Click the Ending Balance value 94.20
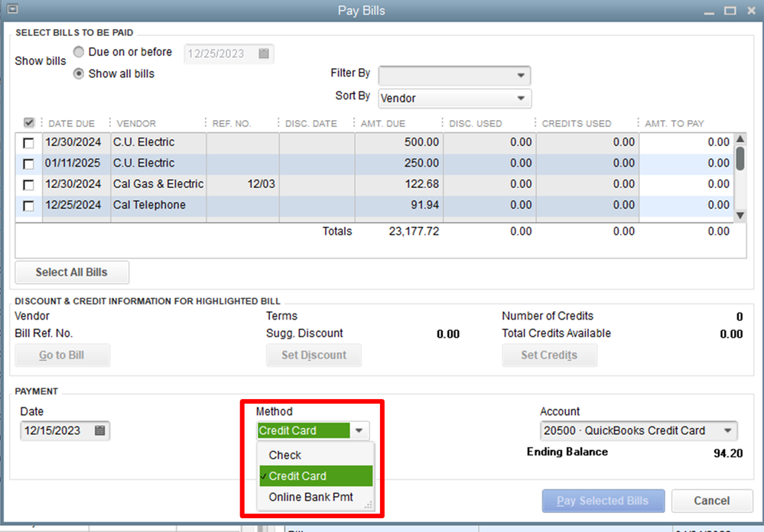 (728, 453)
